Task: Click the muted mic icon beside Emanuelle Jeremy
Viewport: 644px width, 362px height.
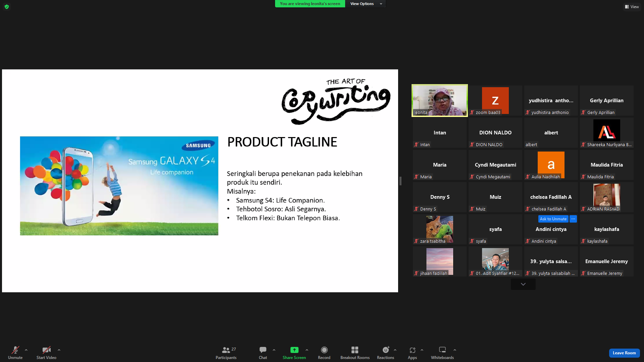Action: click(x=583, y=274)
